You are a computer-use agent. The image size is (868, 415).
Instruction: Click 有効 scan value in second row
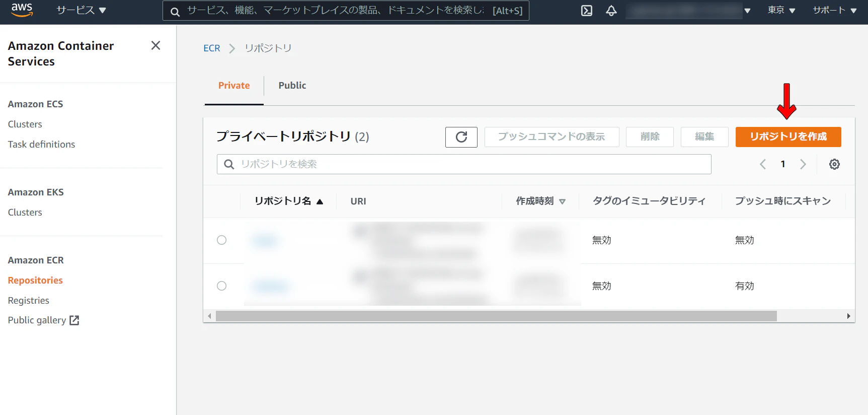[745, 286]
